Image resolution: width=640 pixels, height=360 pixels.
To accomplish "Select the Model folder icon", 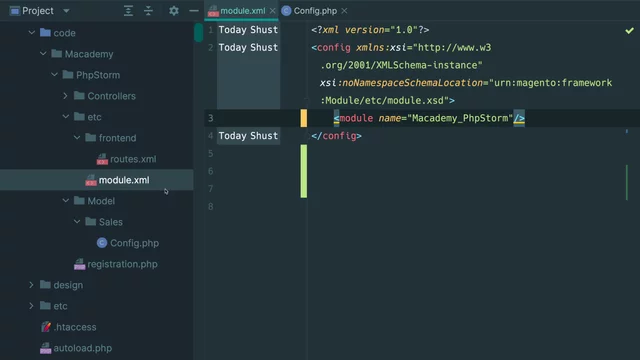I will coord(79,200).
